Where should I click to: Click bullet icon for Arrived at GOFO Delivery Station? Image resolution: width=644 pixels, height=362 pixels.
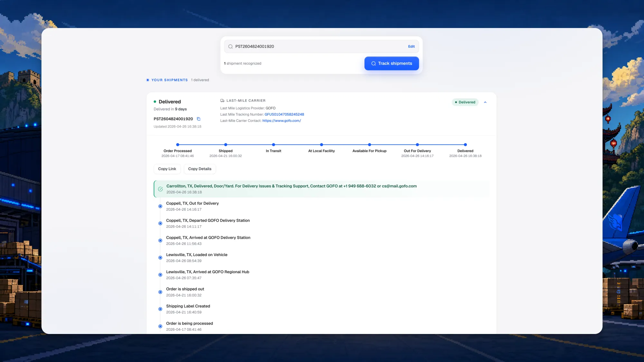click(160, 241)
